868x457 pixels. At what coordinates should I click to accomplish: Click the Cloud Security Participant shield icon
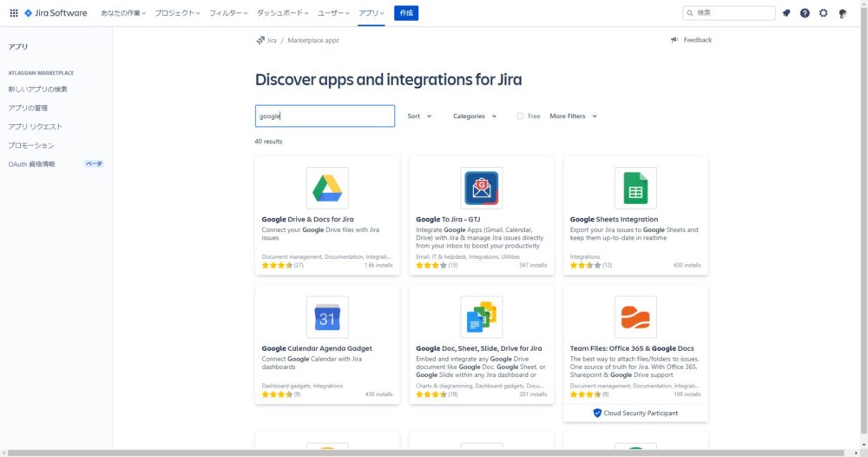597,414
